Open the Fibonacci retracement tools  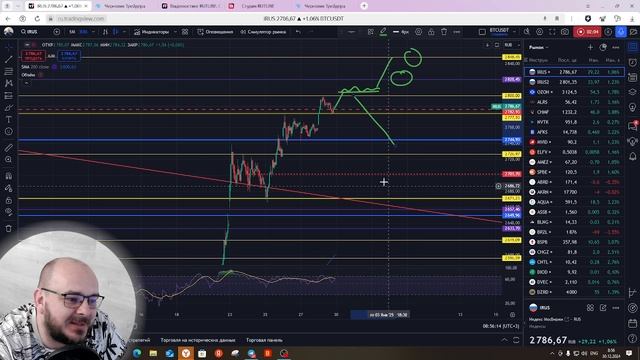9,71
